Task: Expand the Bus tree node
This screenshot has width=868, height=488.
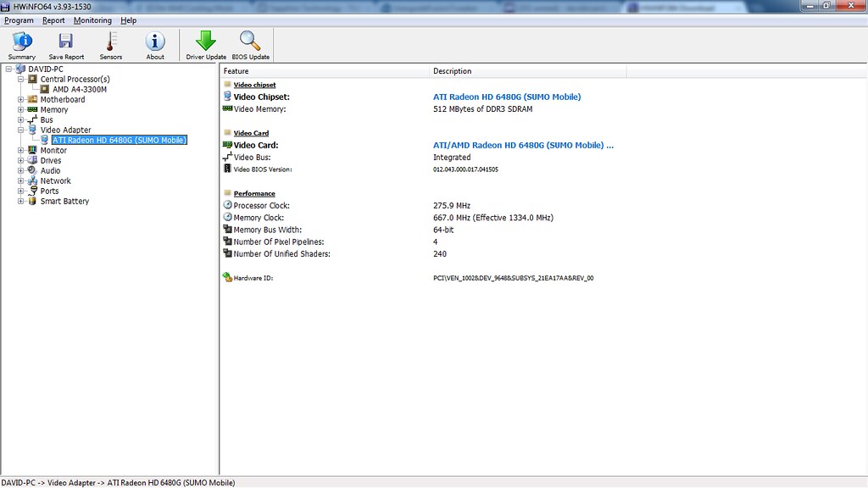Action: (x=21, y=119)
